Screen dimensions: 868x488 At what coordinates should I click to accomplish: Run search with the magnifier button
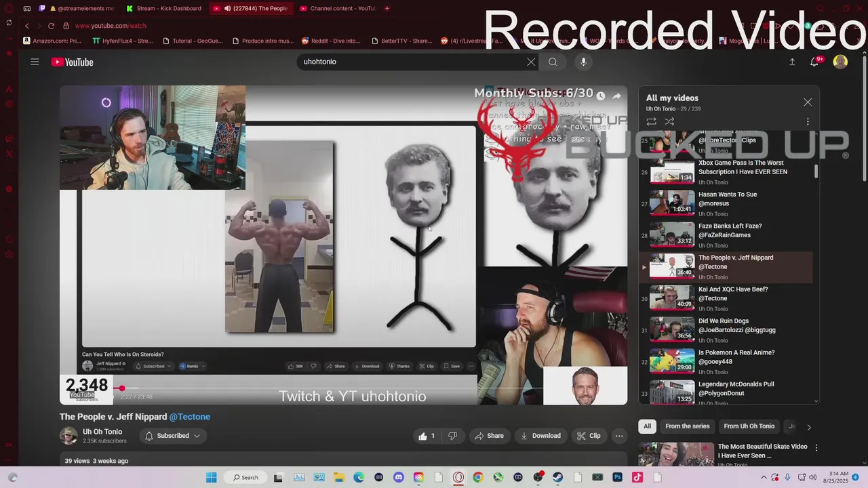[553, 62]
